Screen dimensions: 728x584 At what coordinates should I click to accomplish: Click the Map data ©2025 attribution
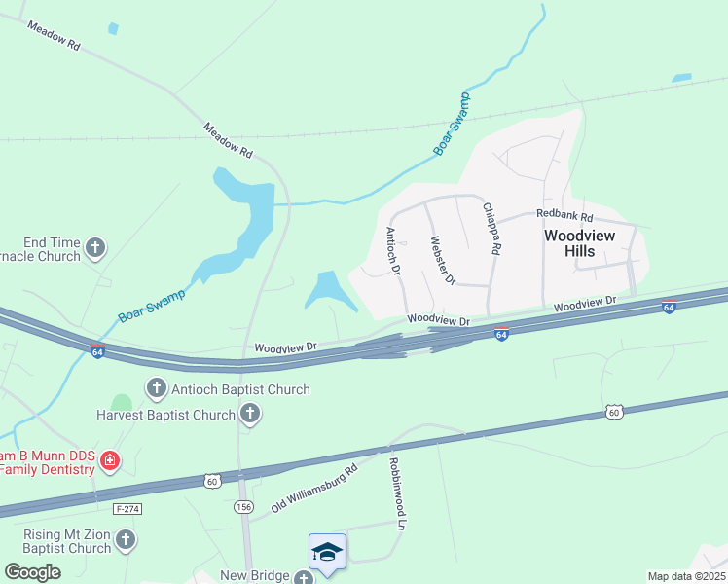coord(687,576)
